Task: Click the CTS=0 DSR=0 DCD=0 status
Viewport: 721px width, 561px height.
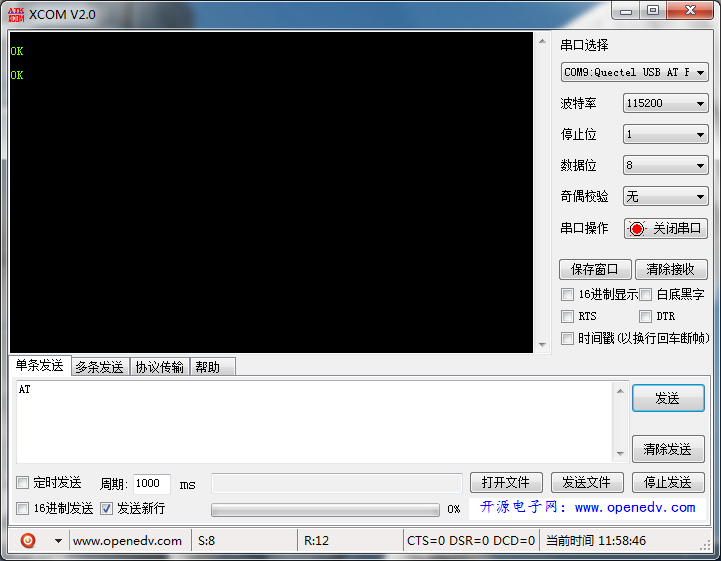Action: pos(471,541)
